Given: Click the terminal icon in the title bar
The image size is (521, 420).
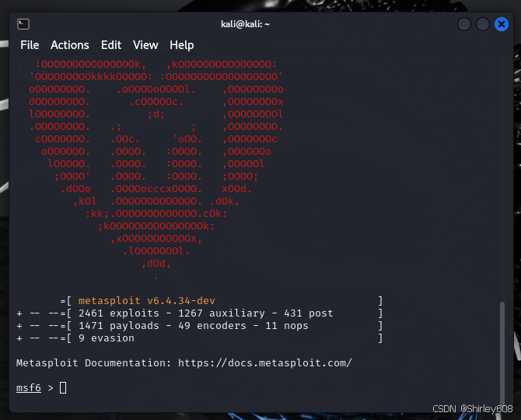Looking at the screenshot, I should 23,24.
